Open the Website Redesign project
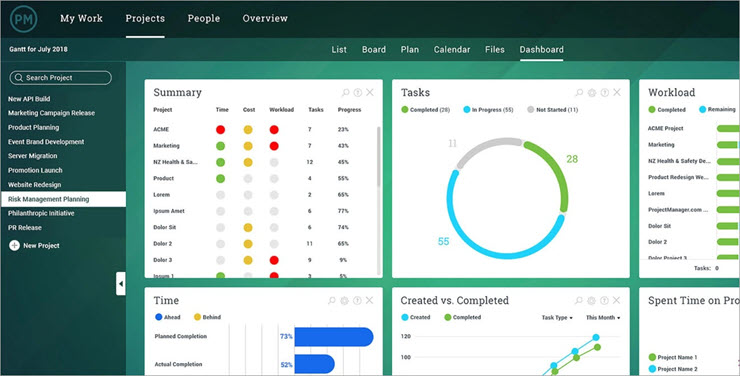The height and width of the screenshot is (376, 740). point(34,185)
